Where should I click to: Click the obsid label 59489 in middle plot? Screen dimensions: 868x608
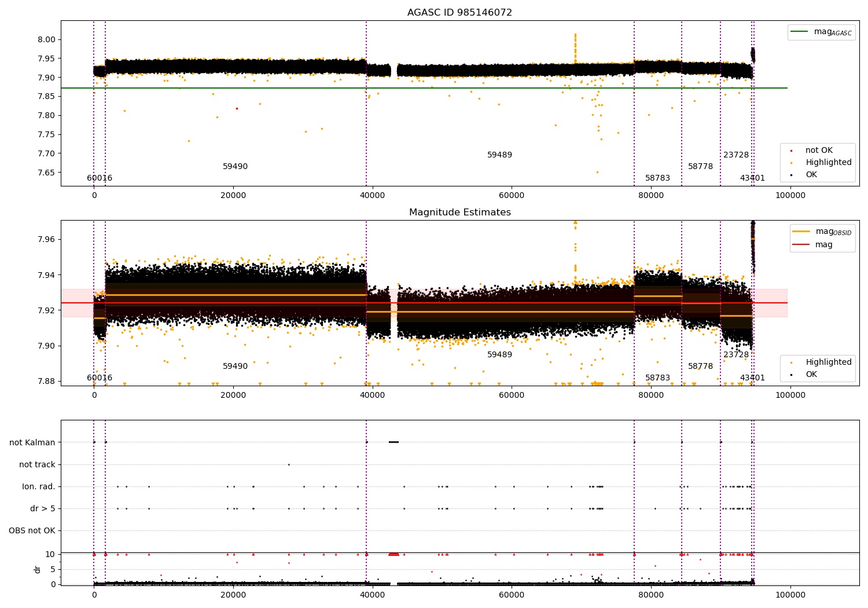click(500, 355)
